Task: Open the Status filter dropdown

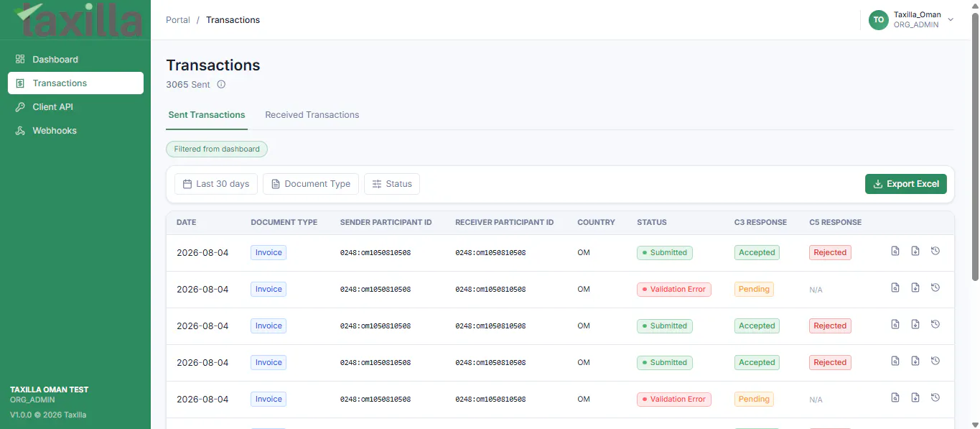Action: [392, 184]
